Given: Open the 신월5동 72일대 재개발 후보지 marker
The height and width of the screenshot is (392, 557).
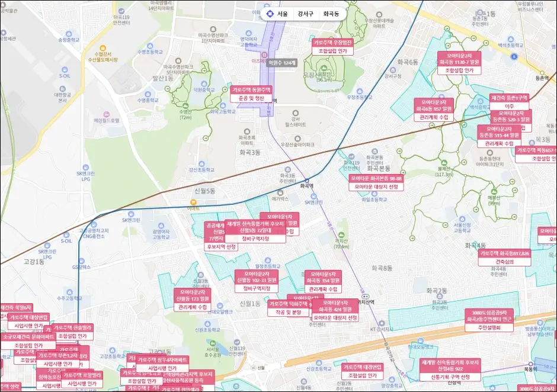Looking at the screenshot, I should 255,232.
